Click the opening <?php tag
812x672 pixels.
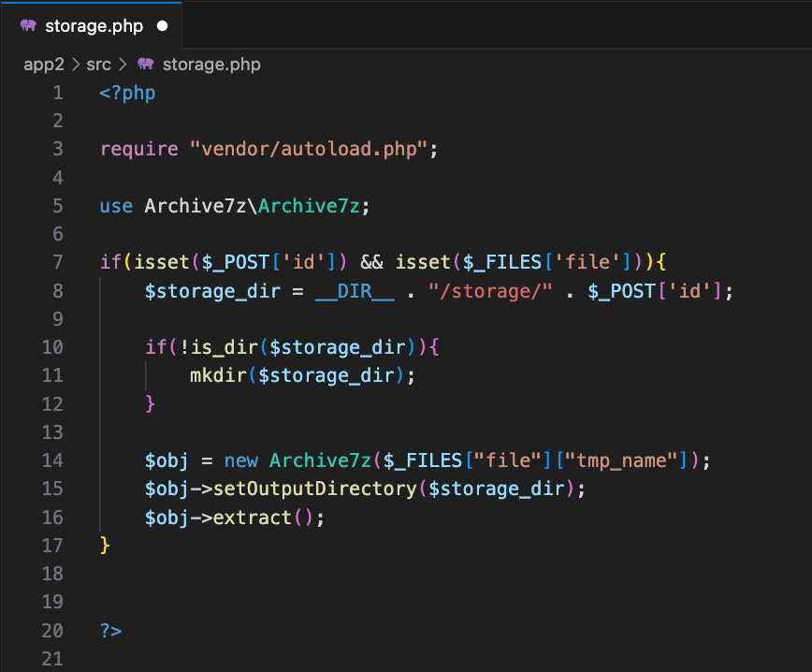point(127,93)
